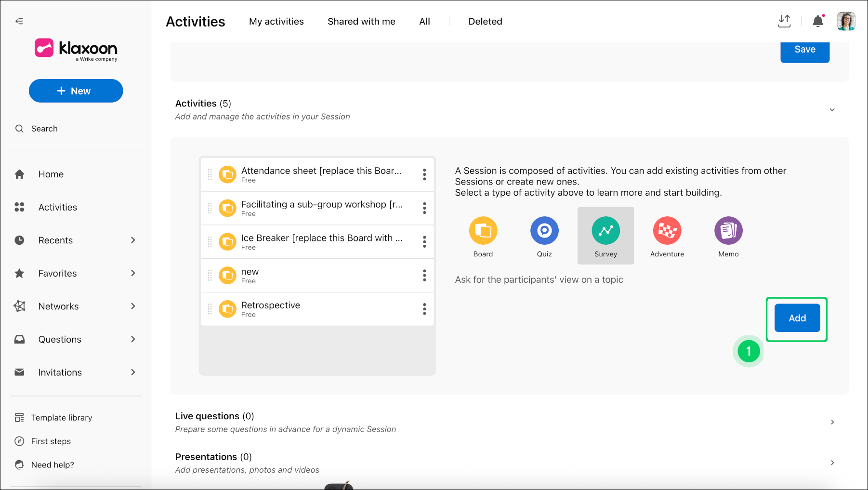The width and height of the screenshot is (868, 490).
Task: Click the blue Add button
Action: [797, 318]
